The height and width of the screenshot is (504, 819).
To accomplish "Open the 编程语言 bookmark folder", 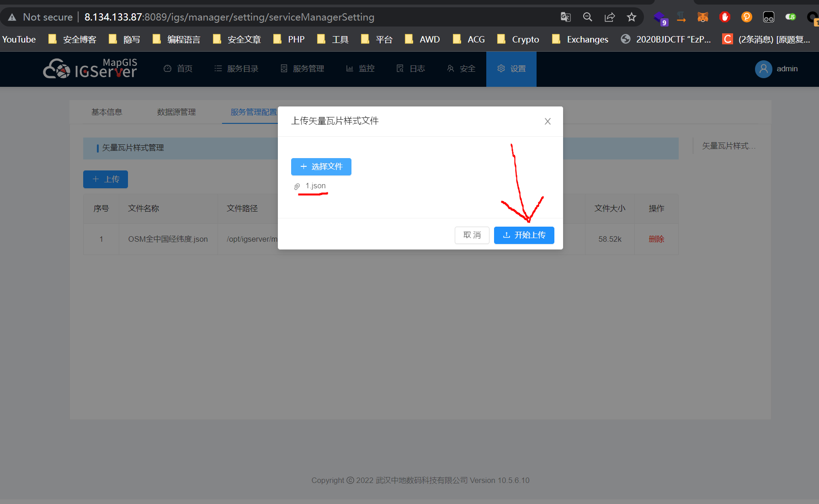I will point(176,39).
